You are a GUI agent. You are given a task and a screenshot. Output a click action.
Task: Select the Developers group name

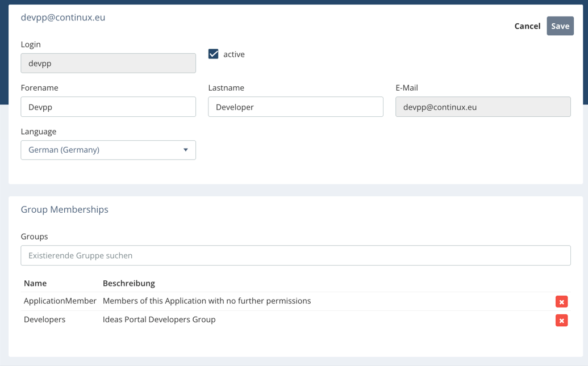pyautogui.click(x=44, y=319)
